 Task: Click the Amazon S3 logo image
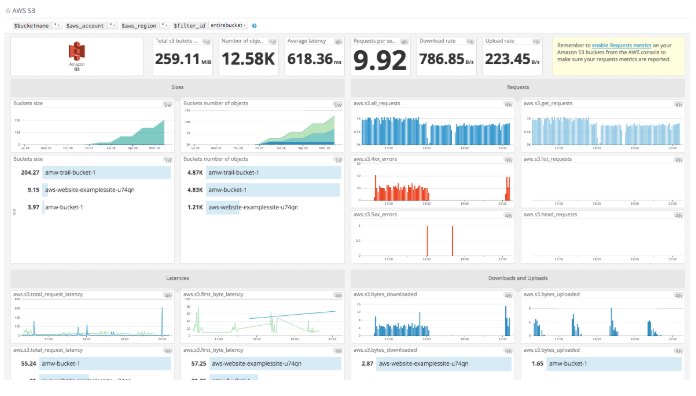click(77, 51)
